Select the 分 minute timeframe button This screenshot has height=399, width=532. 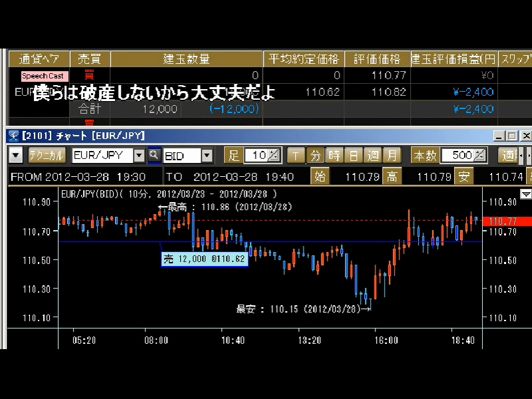click(315, 156)
